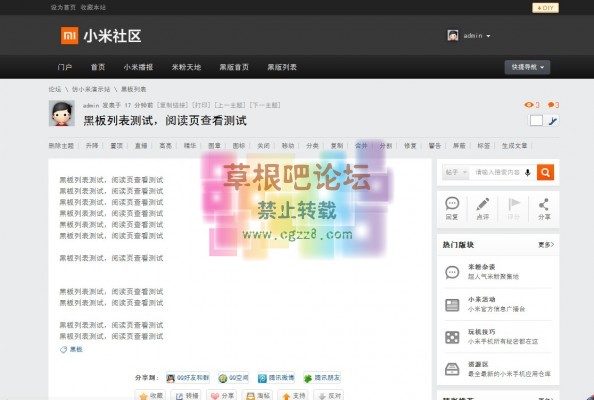Go to the 黑板列表 nav tab

click(x=282, y=67)
